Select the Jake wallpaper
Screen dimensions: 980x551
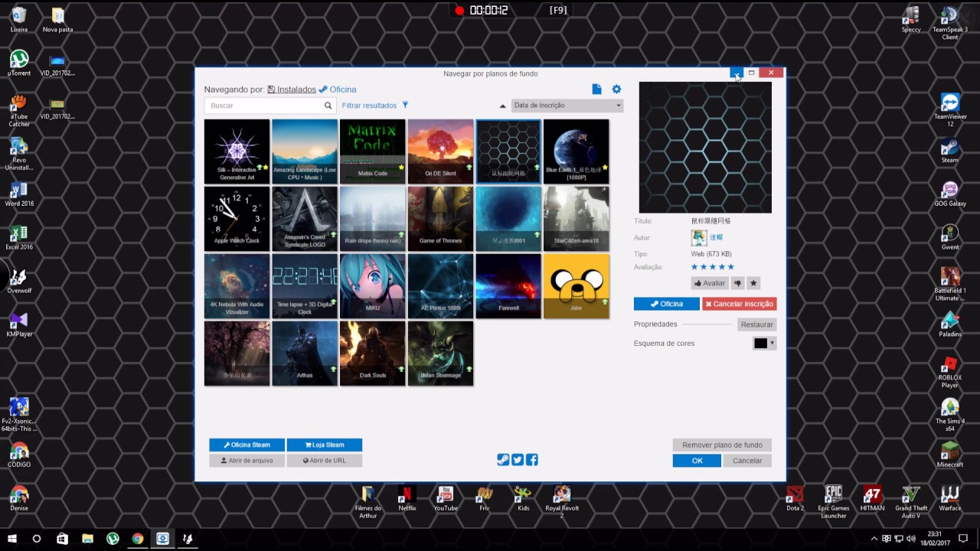pos(577,286)
